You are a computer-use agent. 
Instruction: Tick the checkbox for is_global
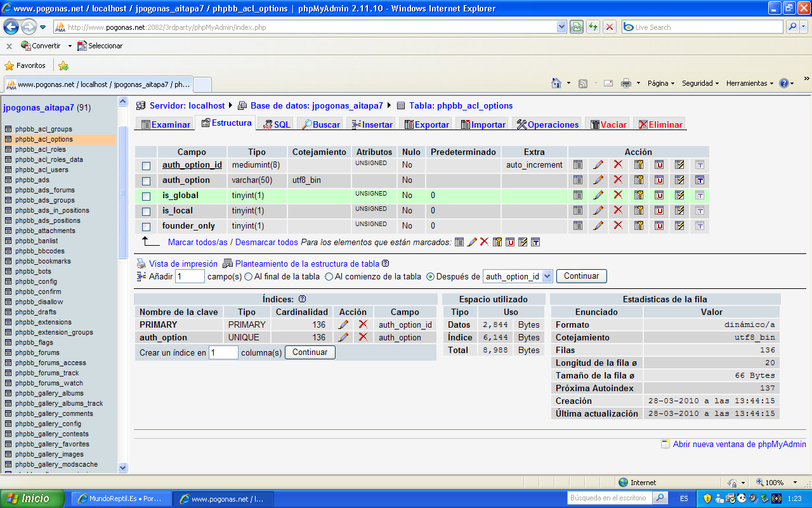146,196
